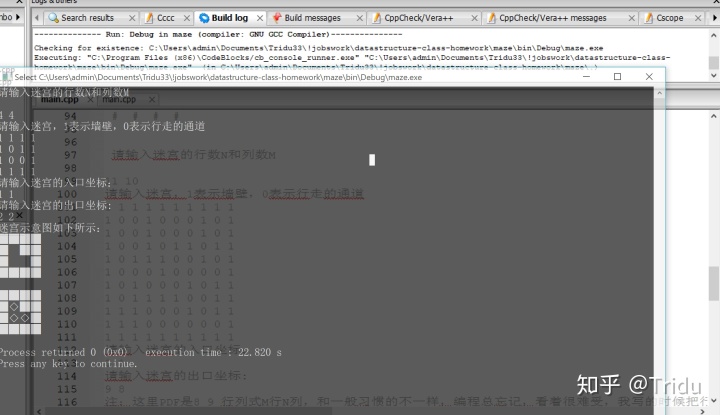720x415 pixels.
Task: Open the Search results log tab
Action: coord(87,18)
